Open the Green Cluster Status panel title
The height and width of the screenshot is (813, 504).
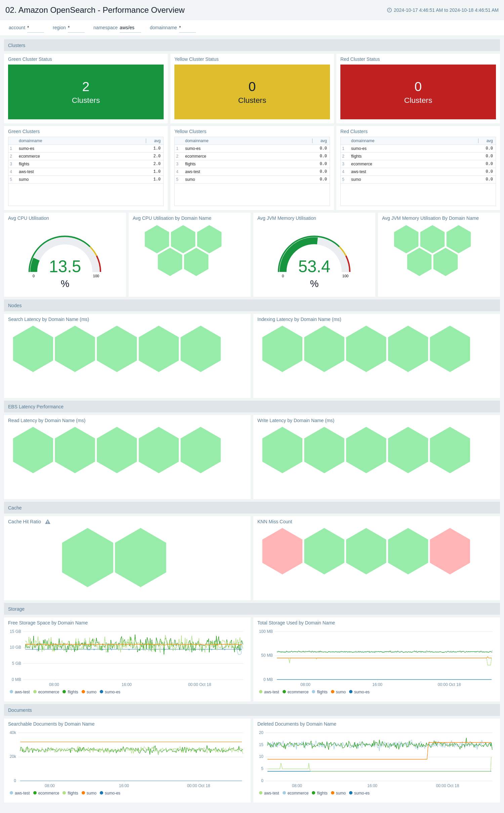tap(30, 59)
